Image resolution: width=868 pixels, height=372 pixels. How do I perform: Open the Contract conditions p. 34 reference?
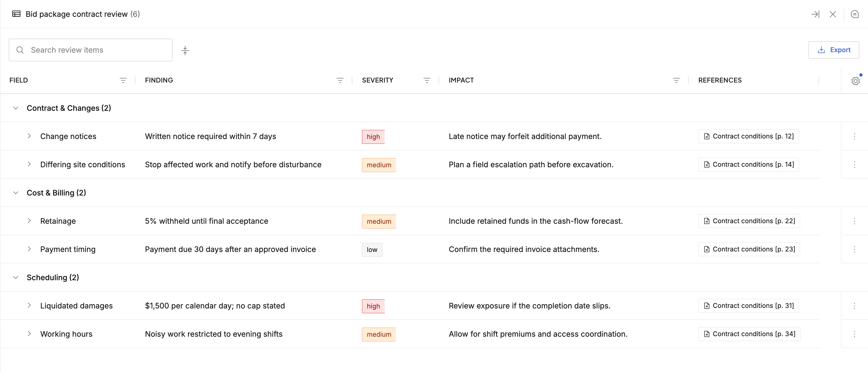click(x=749, y=334)
